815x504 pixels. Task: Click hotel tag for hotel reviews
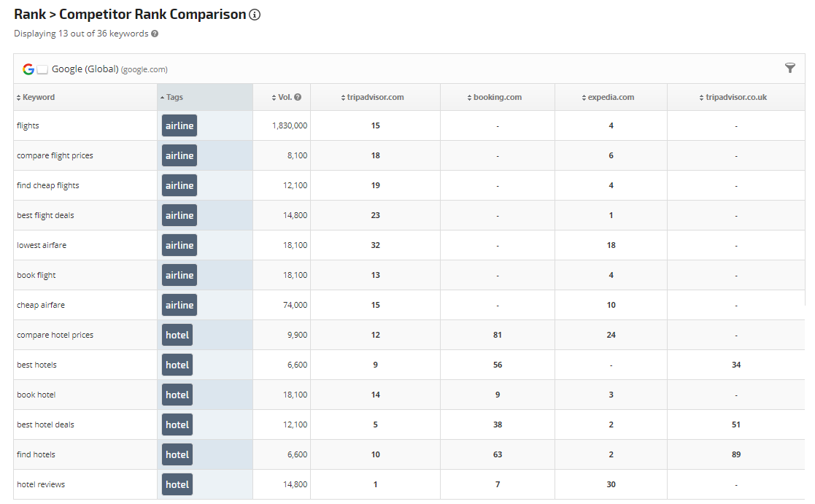tap(177, 484)
